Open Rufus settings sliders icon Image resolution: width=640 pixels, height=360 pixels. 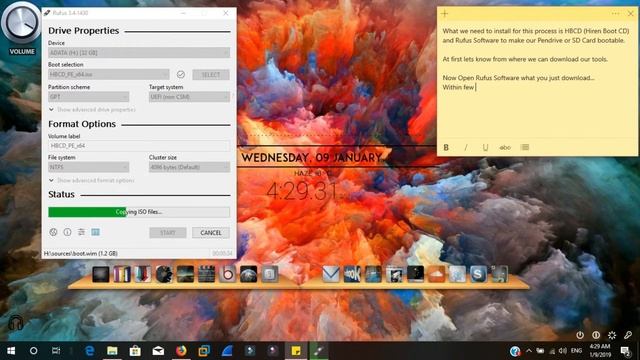pyautogui.click(x=81, y=232)
